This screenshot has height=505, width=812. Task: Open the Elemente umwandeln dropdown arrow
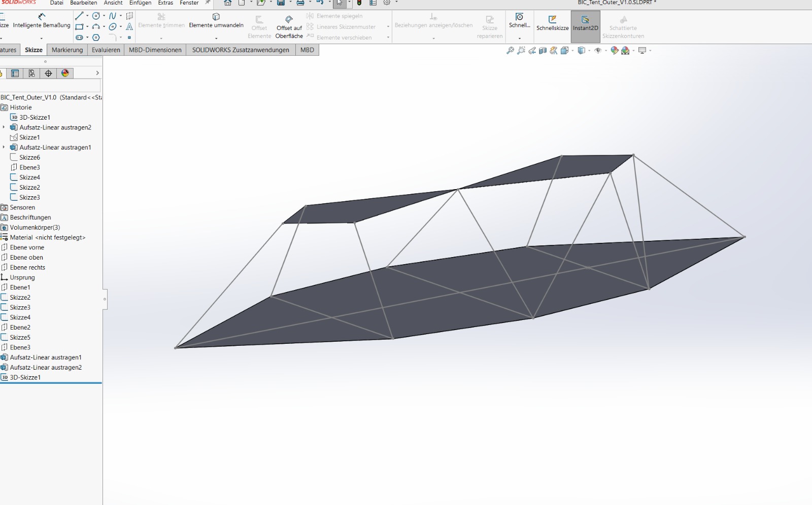(x=216, y=38)
